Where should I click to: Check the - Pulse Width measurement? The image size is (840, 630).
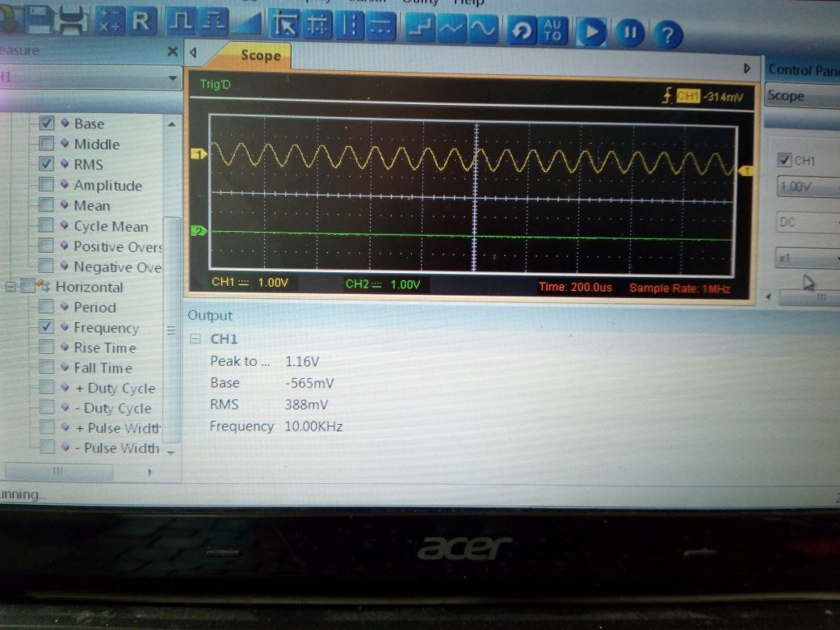click(x=47, y=447)
